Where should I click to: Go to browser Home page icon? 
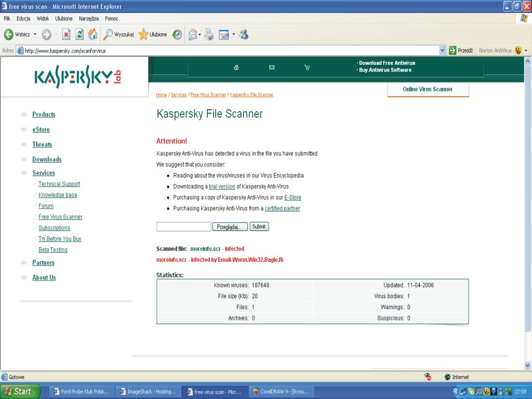click(92, 34)
